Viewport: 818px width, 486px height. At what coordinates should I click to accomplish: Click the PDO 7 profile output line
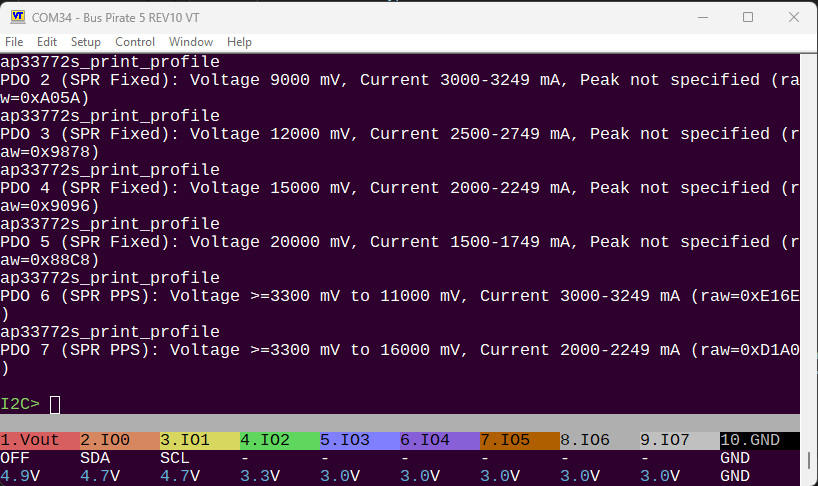click(400, 350)
